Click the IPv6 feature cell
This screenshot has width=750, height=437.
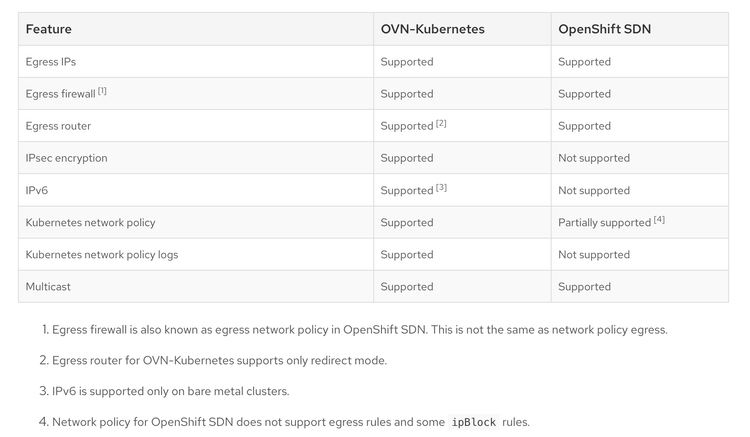[x=37, y=190]
